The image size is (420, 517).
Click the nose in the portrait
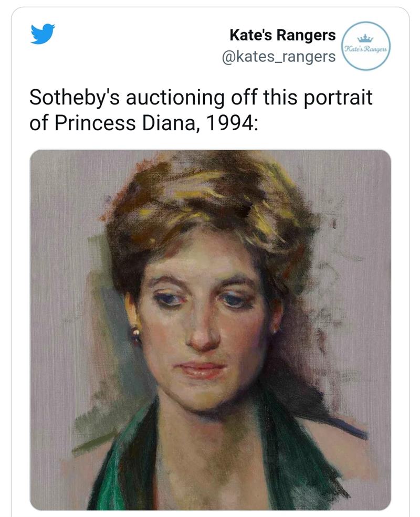[x=201, y=336]
